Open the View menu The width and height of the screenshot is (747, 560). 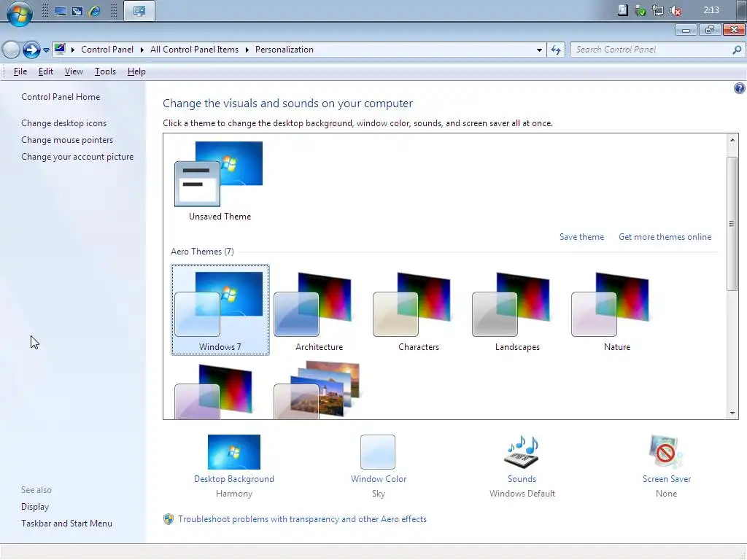pyautogui.click(x=74, y=71)
